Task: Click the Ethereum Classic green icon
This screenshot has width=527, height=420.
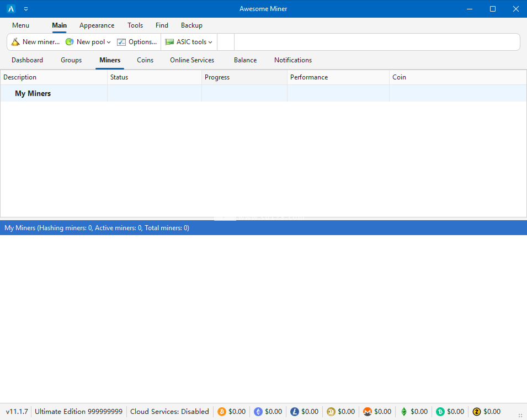Action: pos(404,412)
